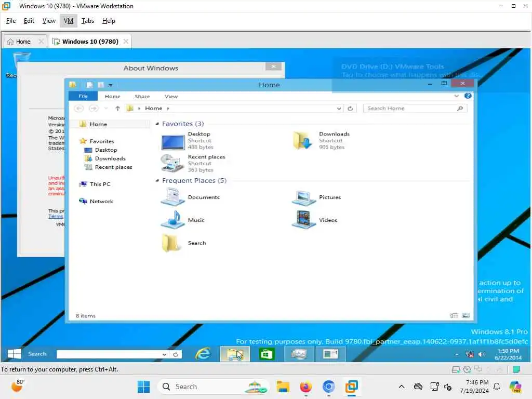This screenshot has width=532, height=399.
Task: Expand the Explorer ribbon chevron
Action: [456, 96]
